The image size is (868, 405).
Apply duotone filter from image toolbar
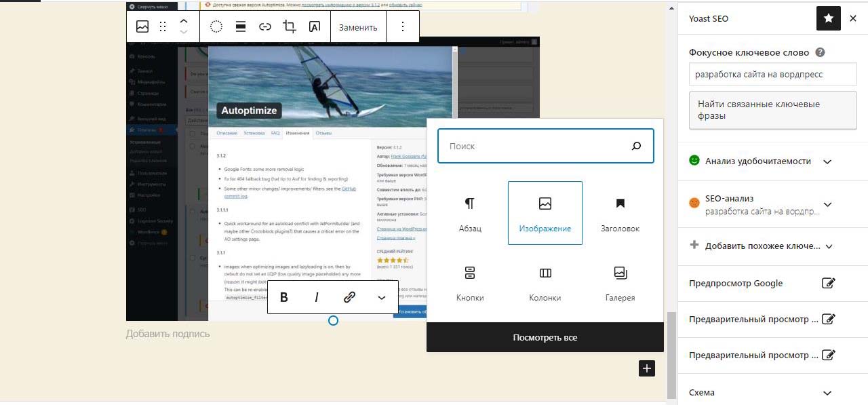tap(216, 27)
